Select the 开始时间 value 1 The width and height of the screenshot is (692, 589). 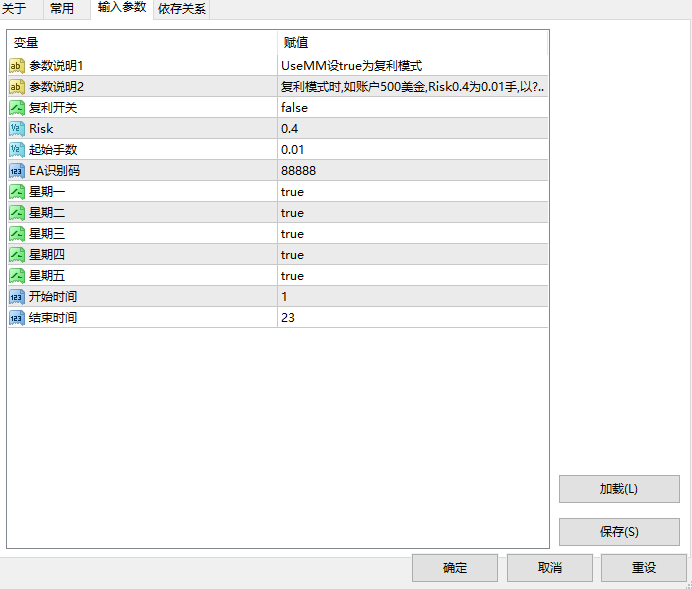[284, 297]
